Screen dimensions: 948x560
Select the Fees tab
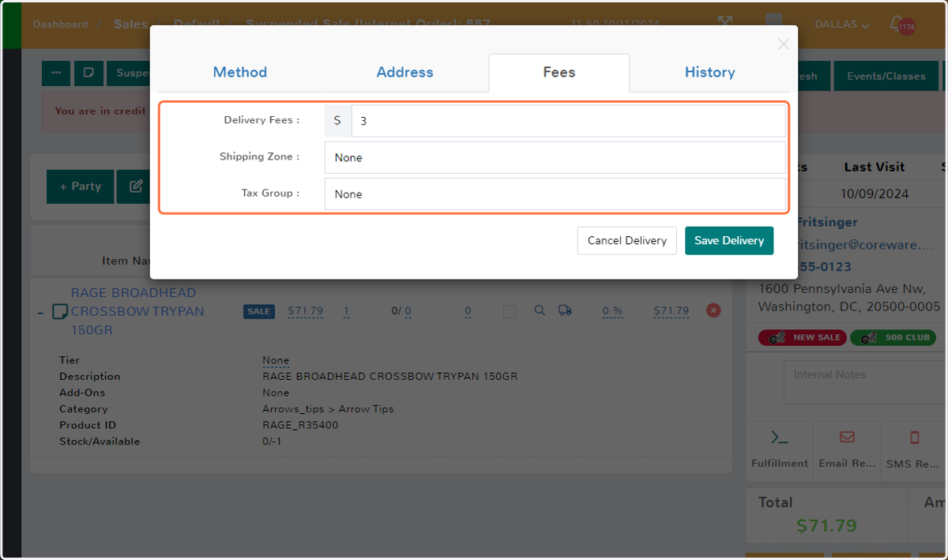click(559, 72)
